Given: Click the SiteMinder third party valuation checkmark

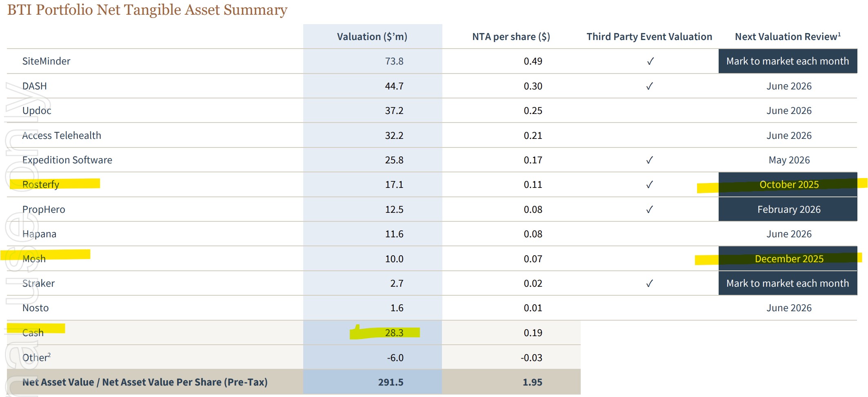Looking at the screenshot, I should (x=650, y=61).
